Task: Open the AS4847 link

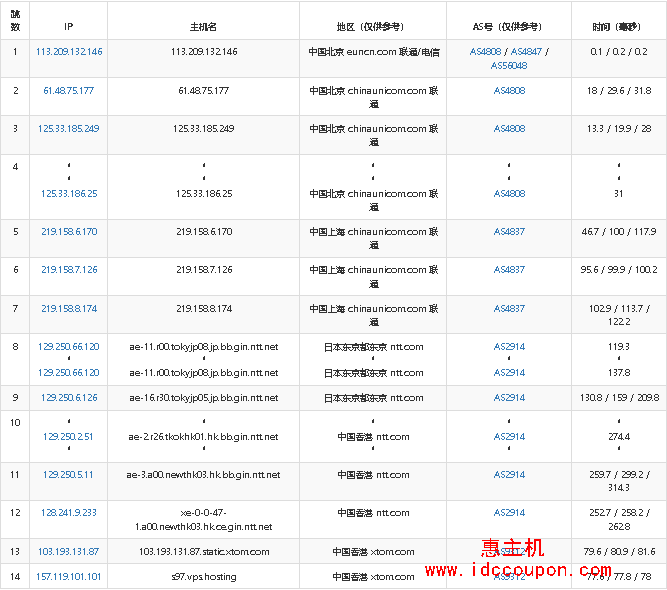Action: pos(528,51)
